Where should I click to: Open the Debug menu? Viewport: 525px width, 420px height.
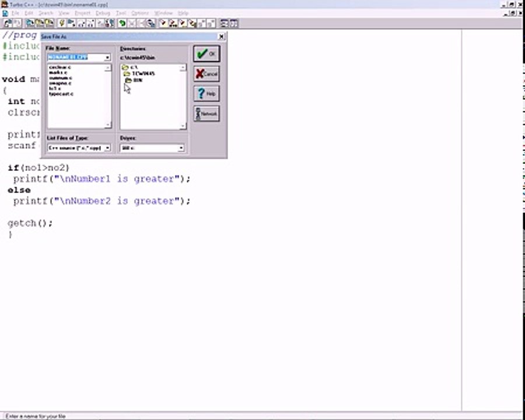click(x=103, y=13)
